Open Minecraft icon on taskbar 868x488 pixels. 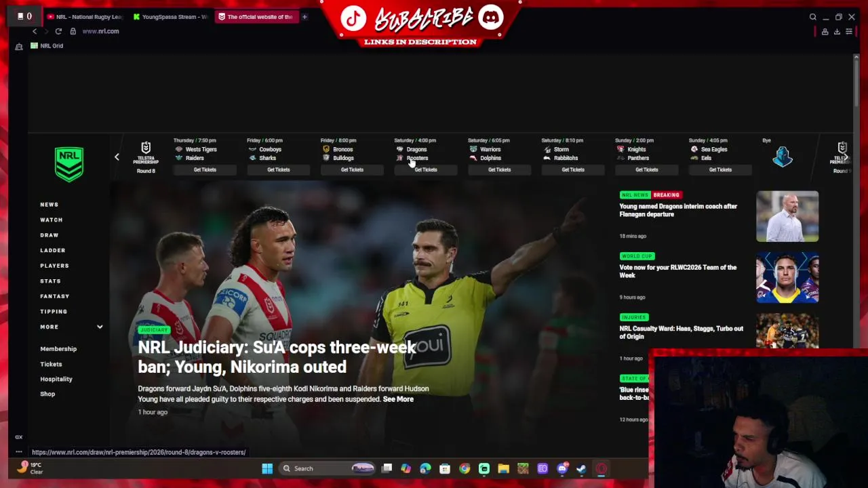[x=523, y=468]
